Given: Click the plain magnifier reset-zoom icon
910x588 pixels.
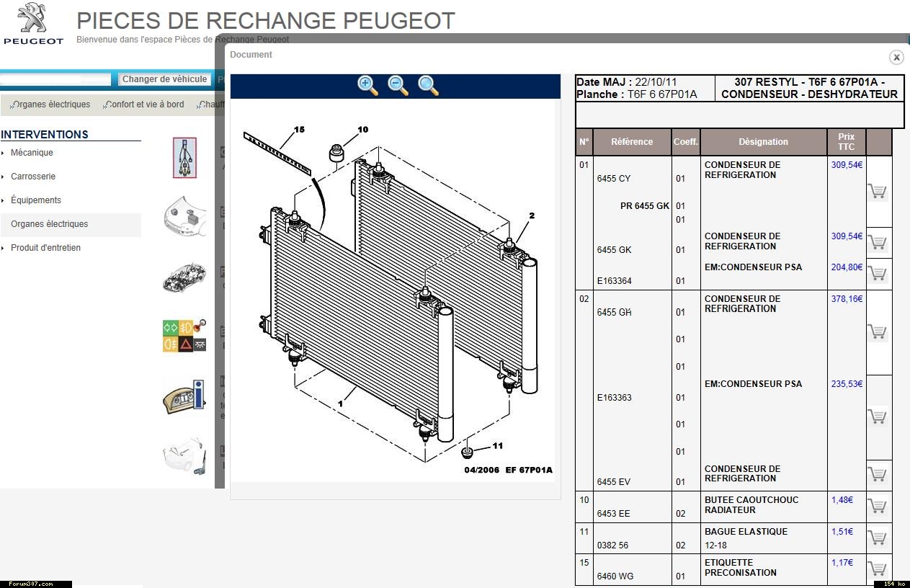Looking at the screenshot, I should point(429,85).
